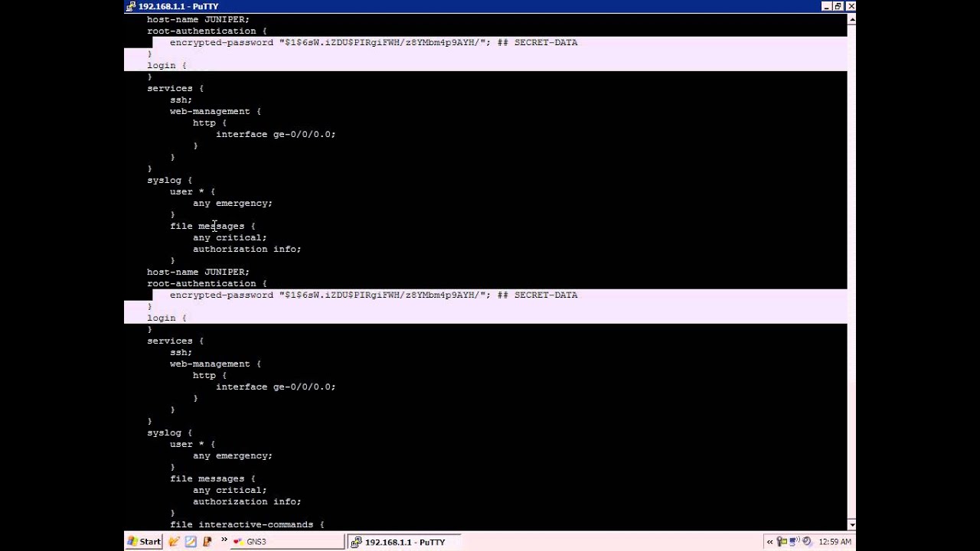Click first 'host-name JUNIPER;' line at top
The height and width of the screenshot is (551, 980).
click(198, 20)
